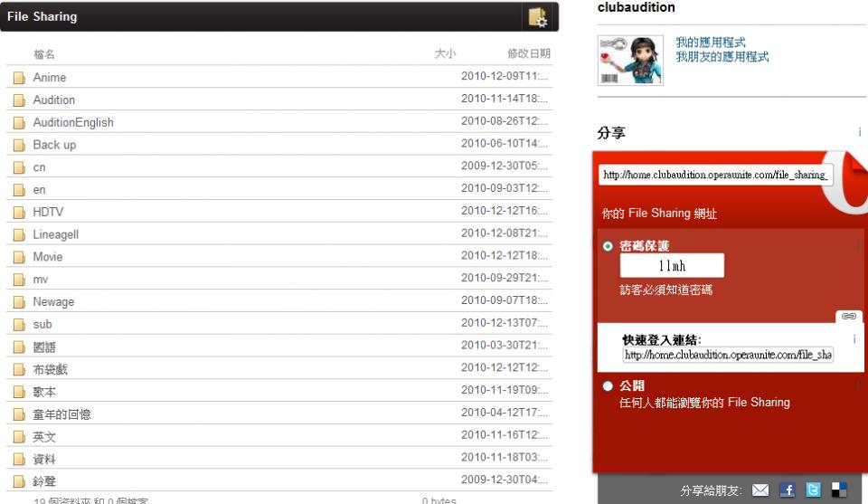Viewport: 868px width, 504px height.
Task: Click the File Sharing title text
Action: (42, 16)
